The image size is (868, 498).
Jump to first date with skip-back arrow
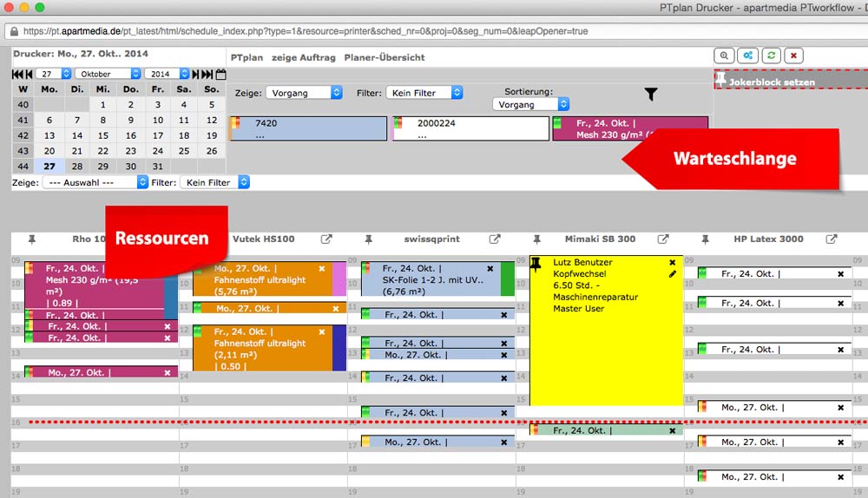point(17,74)
